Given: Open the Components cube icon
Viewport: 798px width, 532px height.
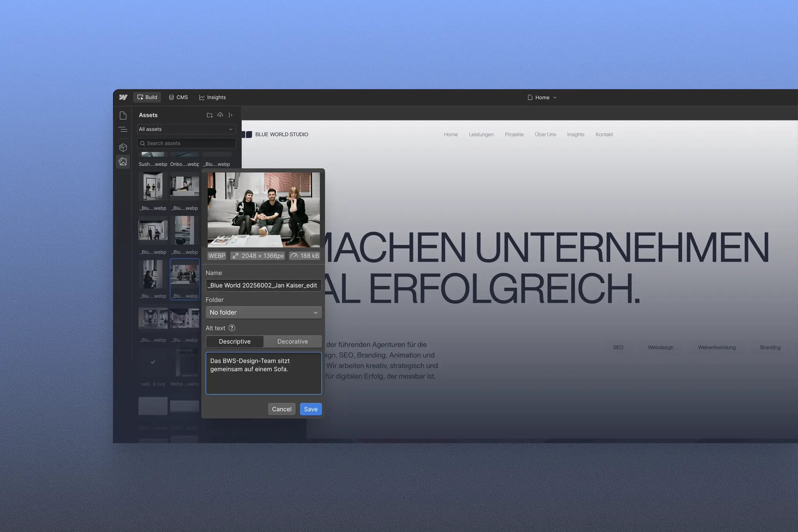Looking at the screenshot, I should coord(123,147).
